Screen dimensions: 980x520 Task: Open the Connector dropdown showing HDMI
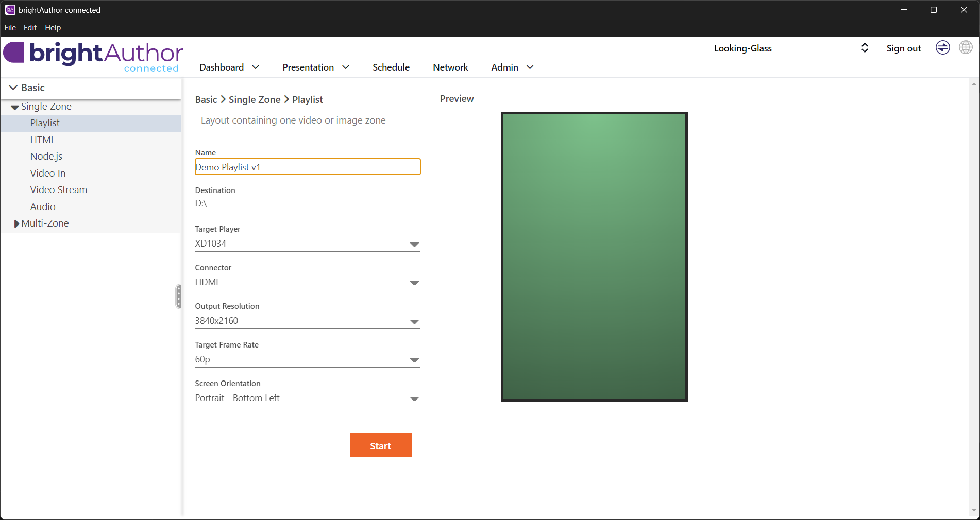tap(414, 283)
